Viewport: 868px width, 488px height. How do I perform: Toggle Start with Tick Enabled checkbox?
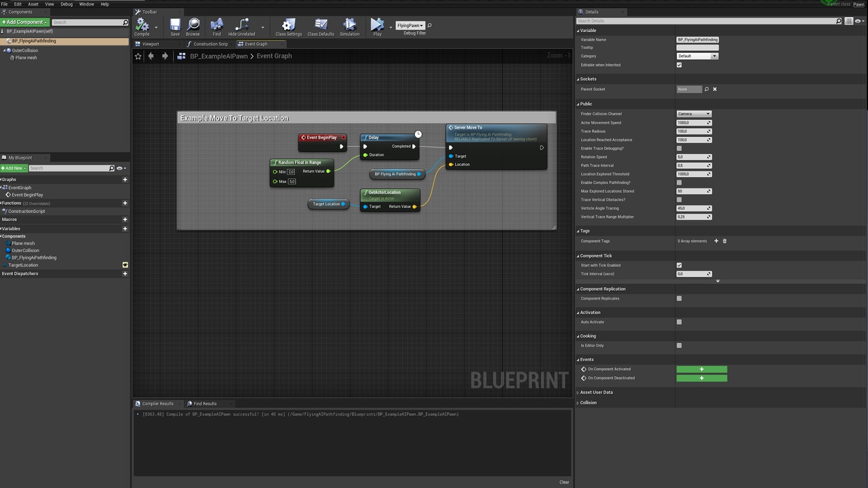(x=679, y=265)
